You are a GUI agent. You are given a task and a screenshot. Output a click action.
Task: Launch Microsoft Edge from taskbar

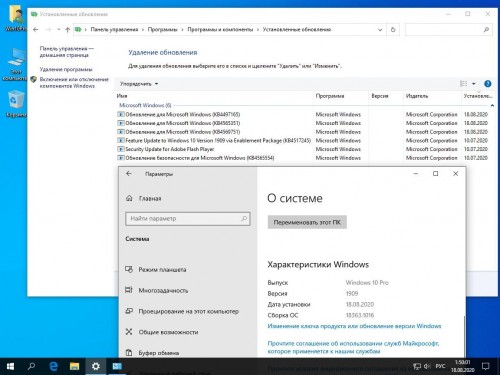click(x=53, y=366)
